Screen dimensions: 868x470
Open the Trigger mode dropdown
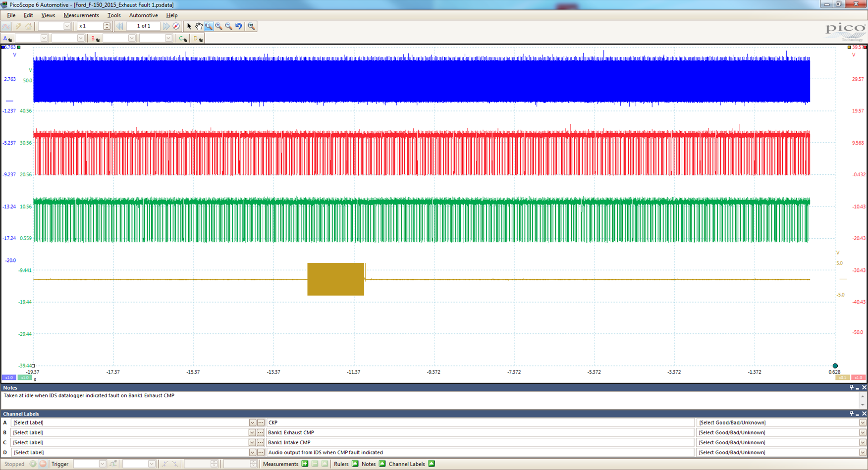point(102,464)
